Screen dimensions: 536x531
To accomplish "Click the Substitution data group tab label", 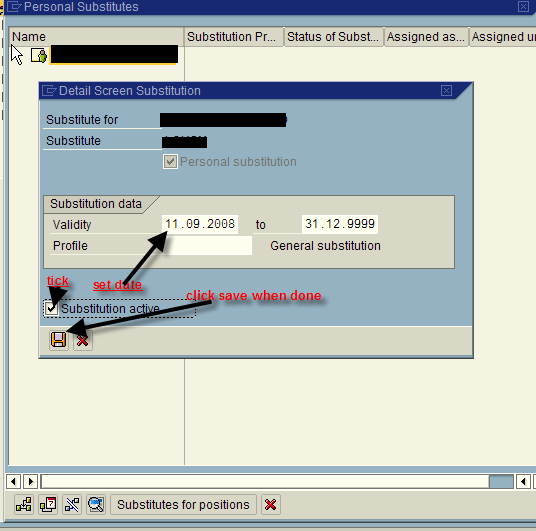I will coord(96,204).
